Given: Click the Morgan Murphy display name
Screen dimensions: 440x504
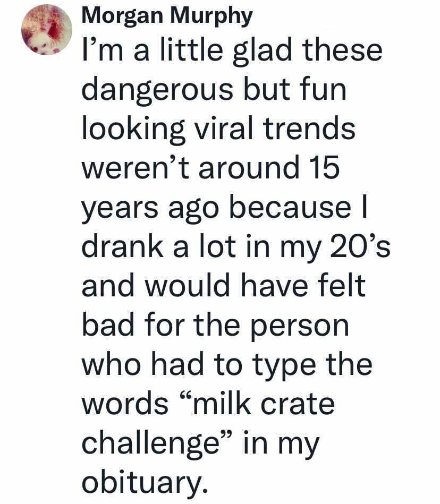Looking at the screenshot, I should tap(167, 16).
